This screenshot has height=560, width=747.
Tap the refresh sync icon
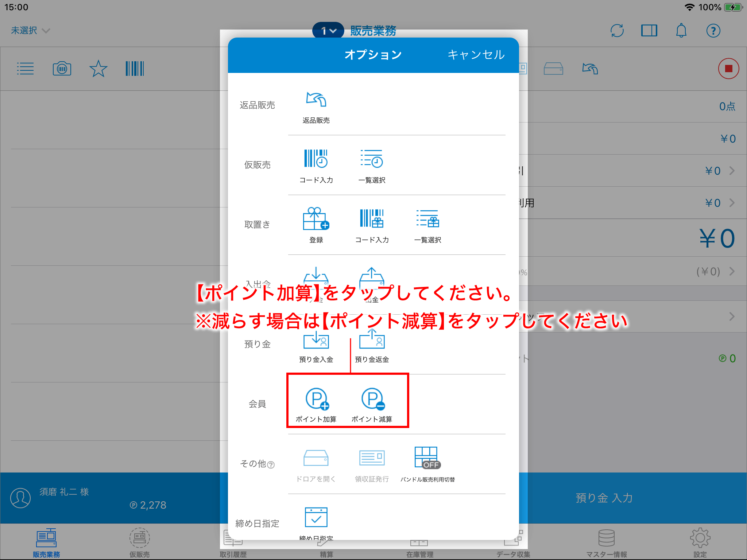click(x=617, y=31)
